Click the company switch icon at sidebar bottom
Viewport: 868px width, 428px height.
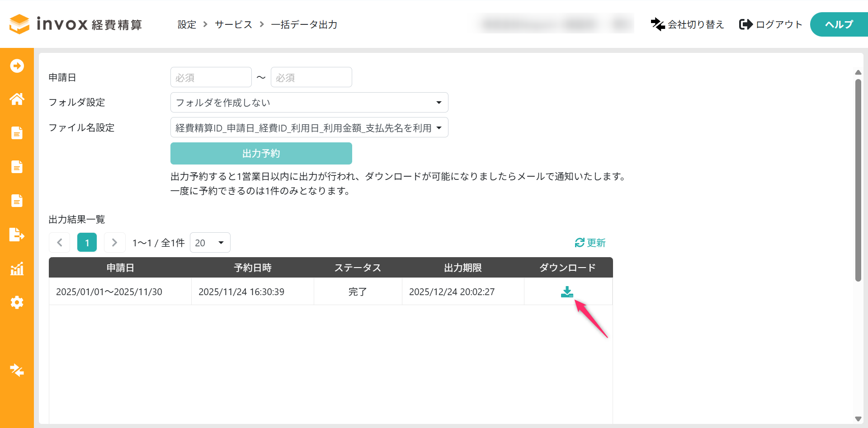tap(17, 370)
